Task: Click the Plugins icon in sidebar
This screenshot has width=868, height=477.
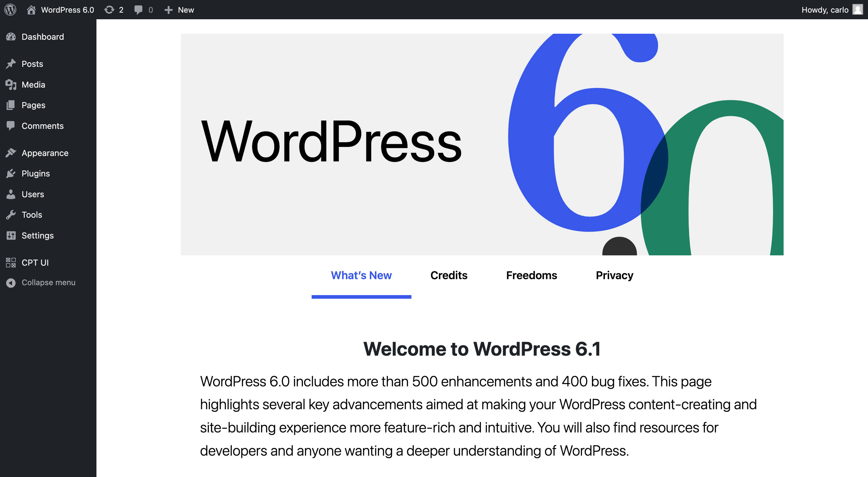Action: [x=11, y=173]
